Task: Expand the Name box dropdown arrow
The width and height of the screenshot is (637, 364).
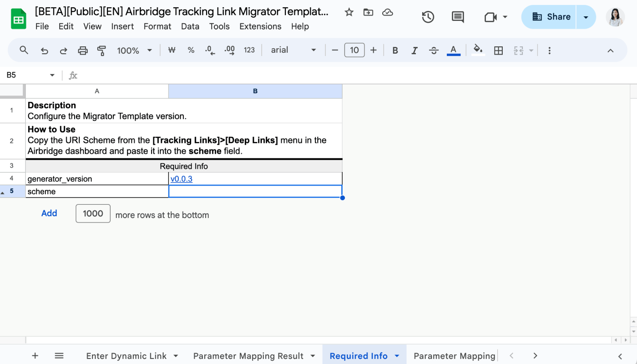Action: (x=52, y=75)
